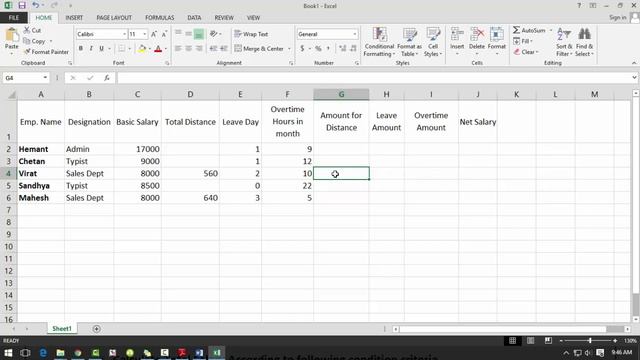The height and width of the screenshot is (360, 640).
Task: Click the Paste clipboard icon
Action: click(x=11, y=36)
